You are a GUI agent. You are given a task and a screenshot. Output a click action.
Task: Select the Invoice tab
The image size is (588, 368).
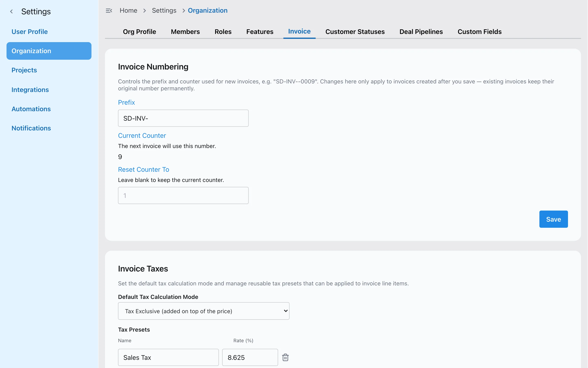click(299, 31)
